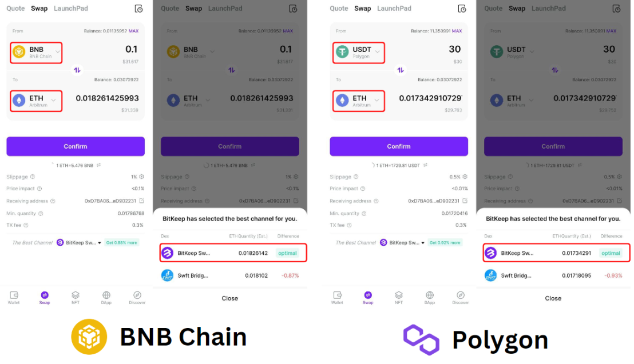
Task: Open the Wallet icon in bottom navigation
Action: coord(14,297)
